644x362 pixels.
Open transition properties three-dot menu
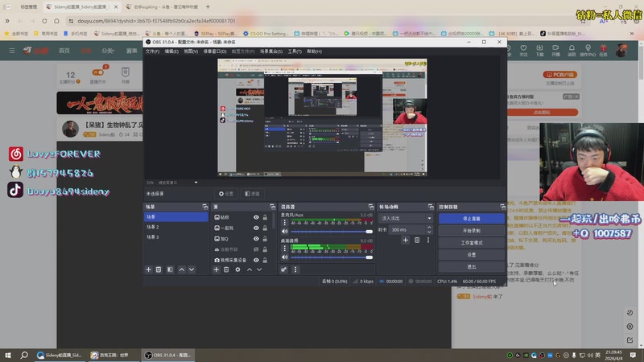coord(428,240)
